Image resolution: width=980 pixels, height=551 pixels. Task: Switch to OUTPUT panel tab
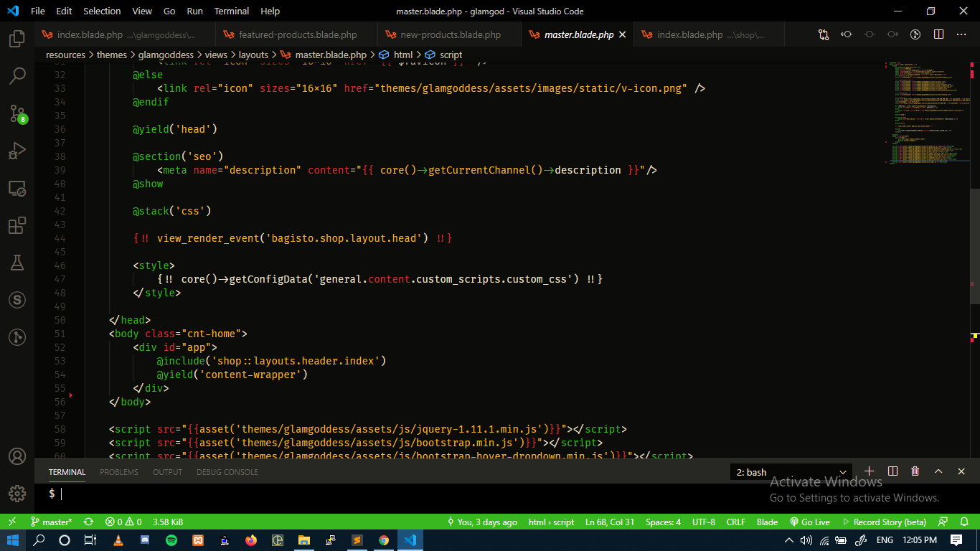pyautogui.click(x=167, y=472)
